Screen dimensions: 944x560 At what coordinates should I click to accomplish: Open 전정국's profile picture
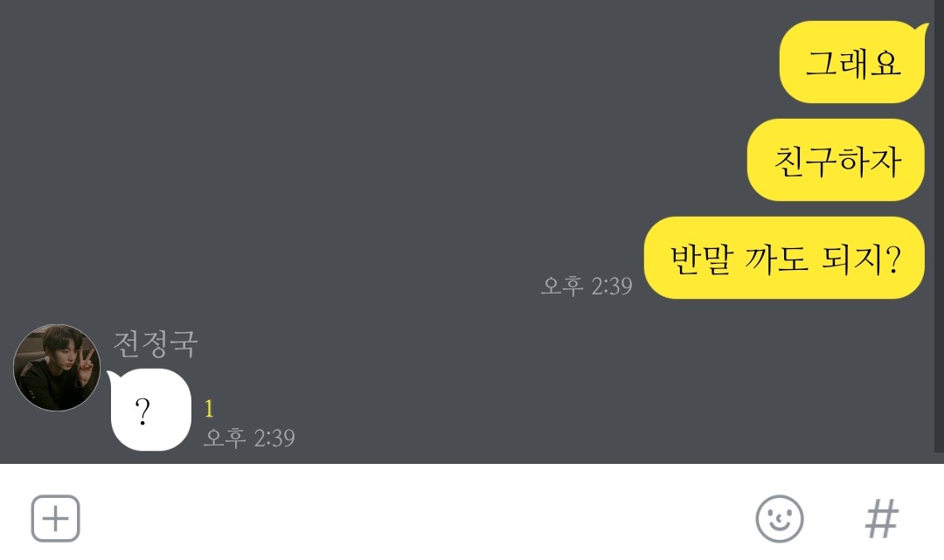[x=57, y=368]
